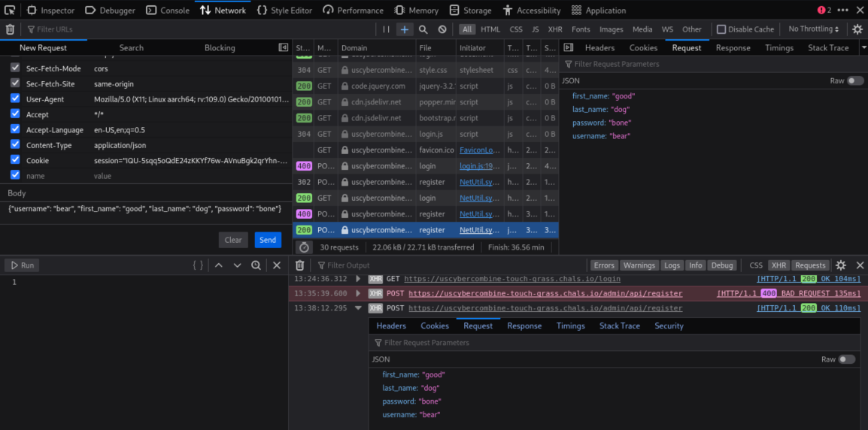Open the Stack Trace tab in network details
Screen dimensions: 868x430
(x=827, y=47)
